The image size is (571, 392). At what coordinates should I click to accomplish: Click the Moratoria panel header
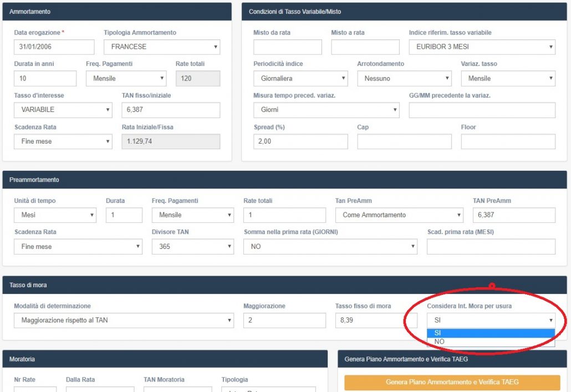(x=165, y=359)
